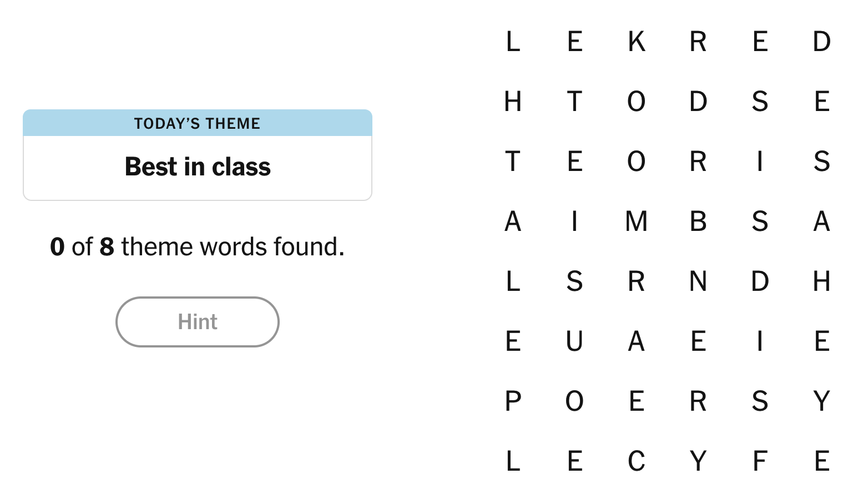The height and width of the screenshot is (504, 858).
Task: Select the O between T and D
Action: click(637, 102)
